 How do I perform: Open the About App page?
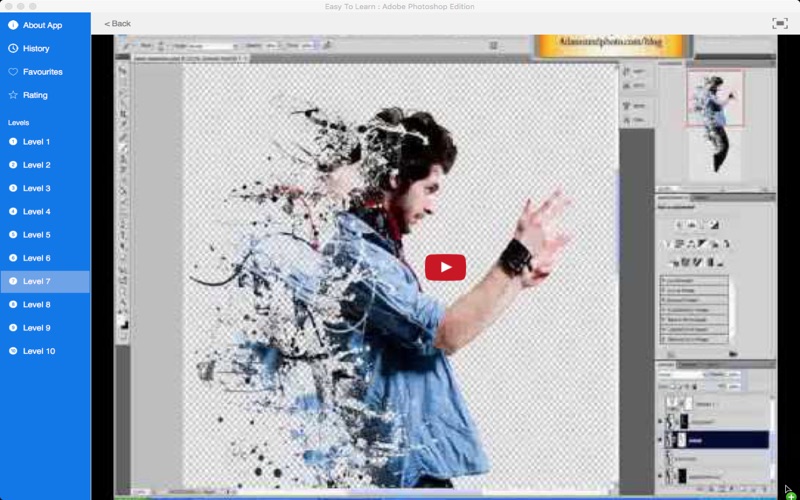click(x=42, y=25)
